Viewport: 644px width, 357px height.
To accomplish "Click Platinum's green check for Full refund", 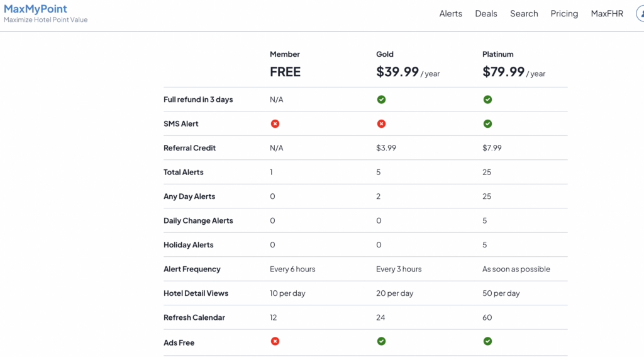I will point(487,99).
